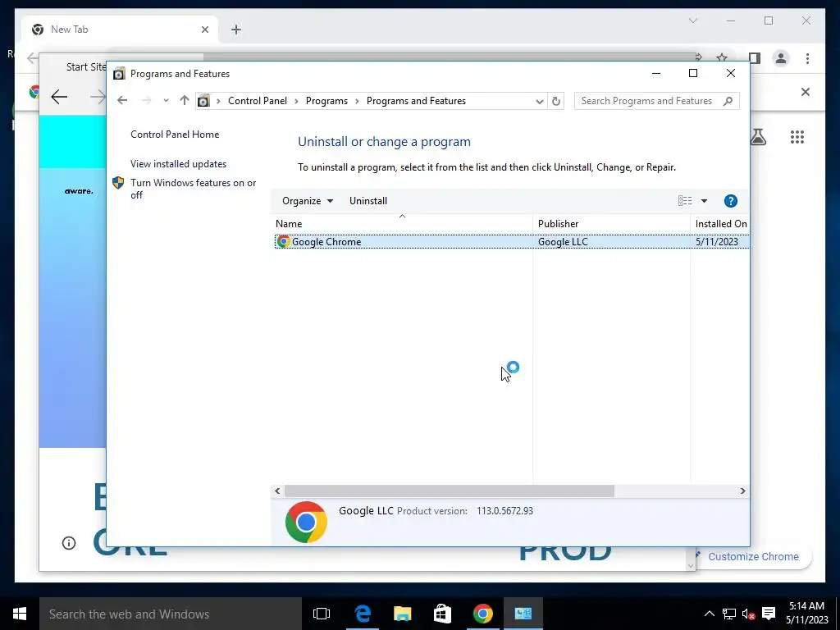
Task: Switch to Chrome via taskbar icon
Action: [482, 614]
